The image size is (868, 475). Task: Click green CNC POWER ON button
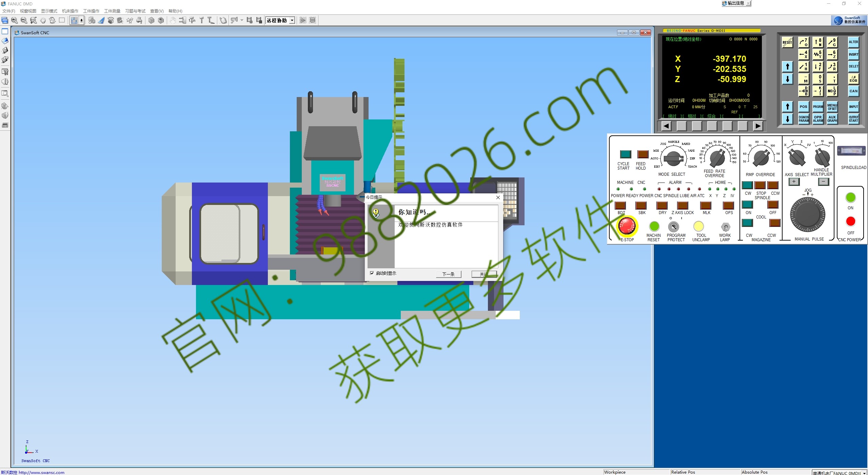coord(850,197)
